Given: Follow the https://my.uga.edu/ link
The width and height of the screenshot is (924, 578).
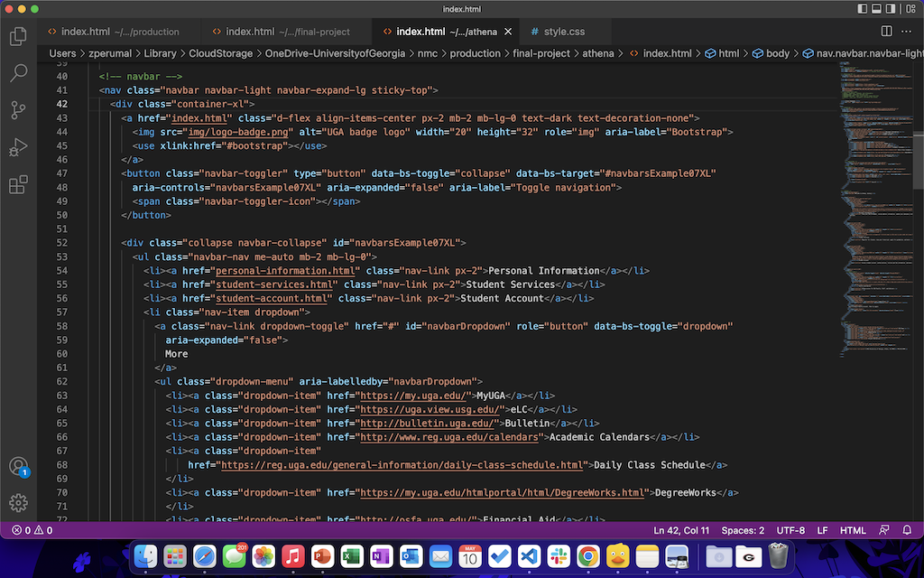Looking at the screenshot, I should click(x=415, y=396).
